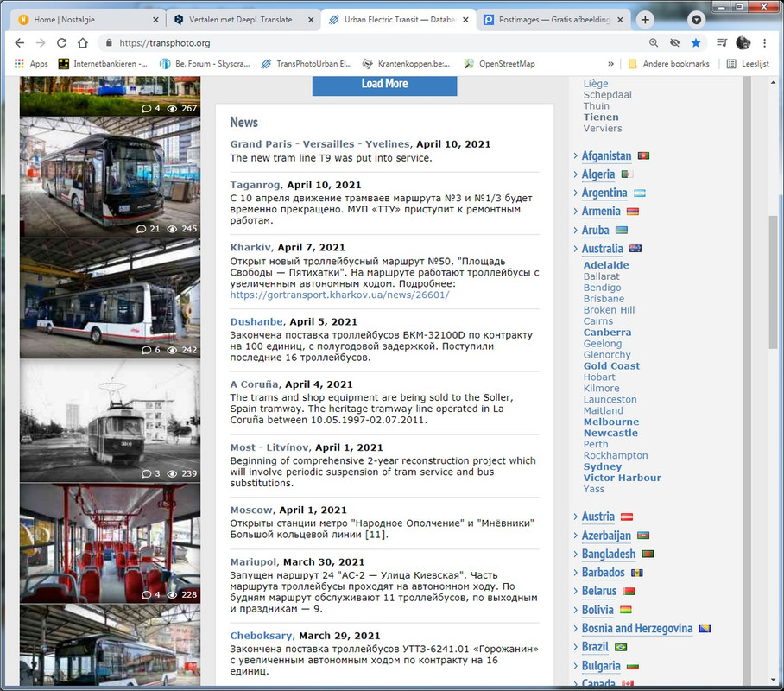The width and height of the screenshot is (784, 691).
Task: Open the Melbourne city link
Action: [611, 422]
